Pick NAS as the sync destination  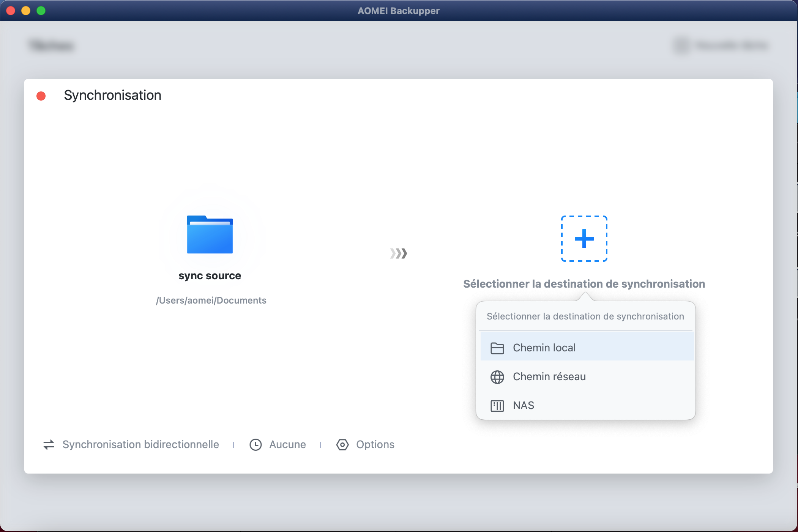pos(524,406)
